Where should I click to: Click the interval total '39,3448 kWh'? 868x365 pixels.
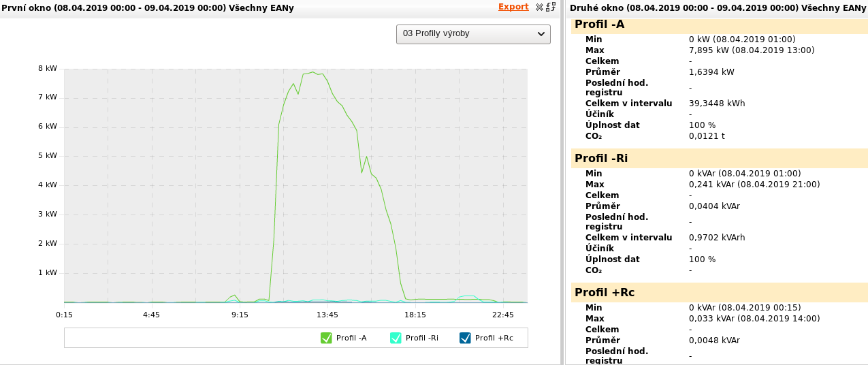717,104
